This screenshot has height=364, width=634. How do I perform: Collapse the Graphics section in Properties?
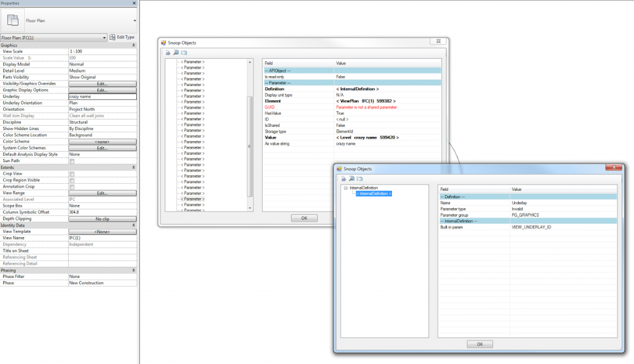[x=134, y=45]
